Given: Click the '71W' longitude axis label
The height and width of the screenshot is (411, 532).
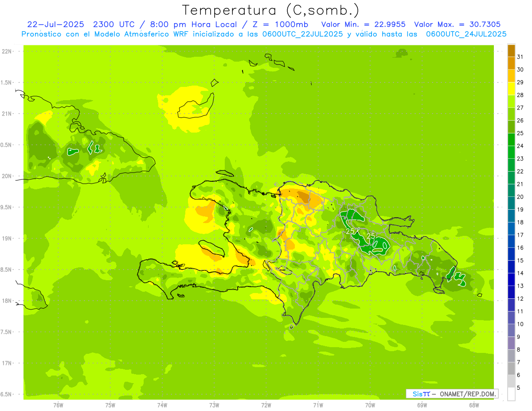Looking at the screenshot, I should click(318, 405).
